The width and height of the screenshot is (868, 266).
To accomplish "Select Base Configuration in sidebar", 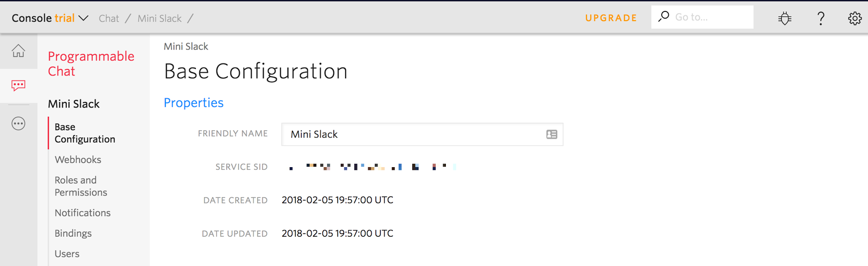I will click(85, 133).
